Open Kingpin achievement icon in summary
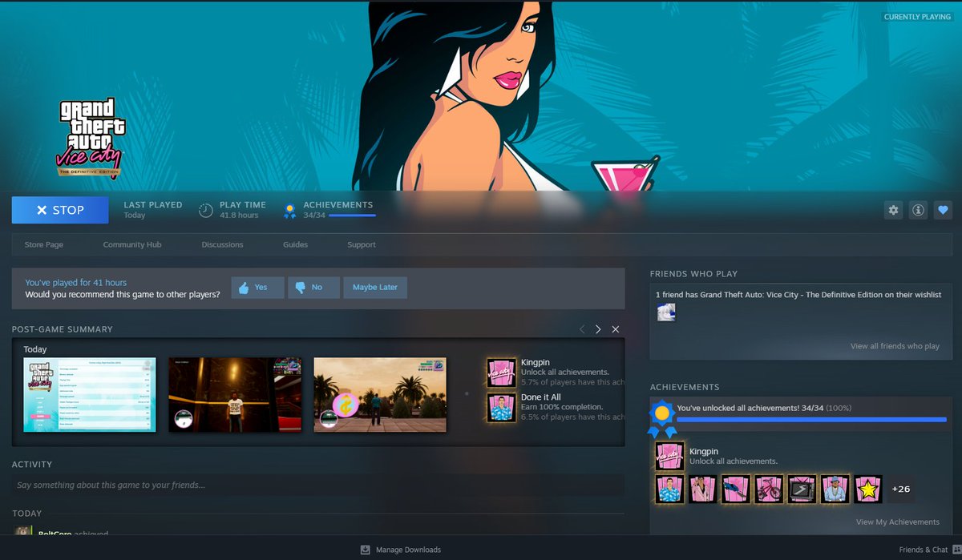Image resolution: width=962 pixels, height=560 pixels. 502,373
